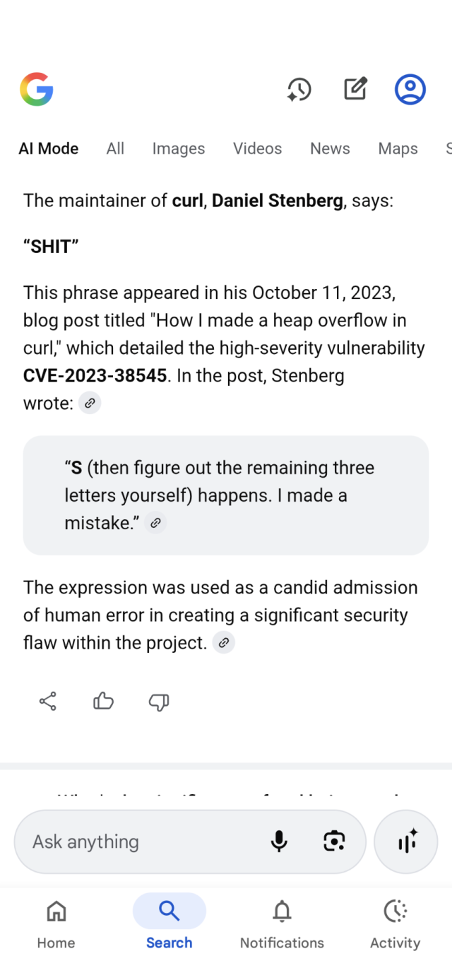Tap the audio waveform icon beside the search bar
The image size is (452, 980).
pos(406,842)
